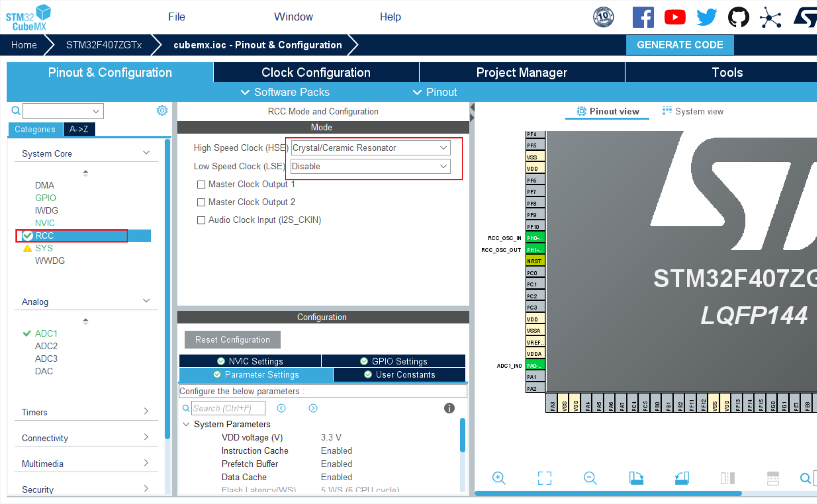This screenshot has height=504, width=817.
Task: Collapse the configuration panel with arrow handle
Action: [472, 112]
